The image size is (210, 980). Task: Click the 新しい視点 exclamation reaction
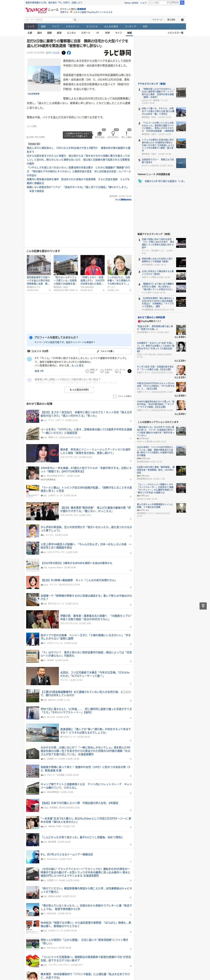pos(127,134)
